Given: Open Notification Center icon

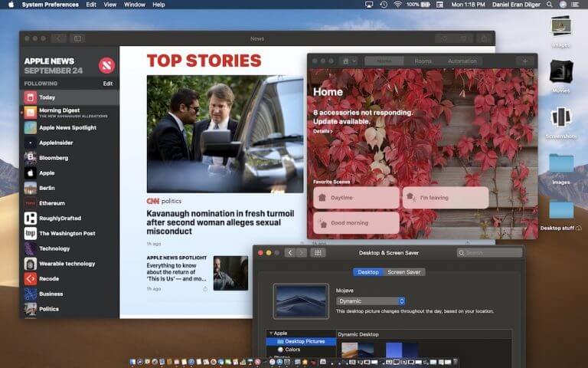Looking at the screenshot, I should (575, 5).
